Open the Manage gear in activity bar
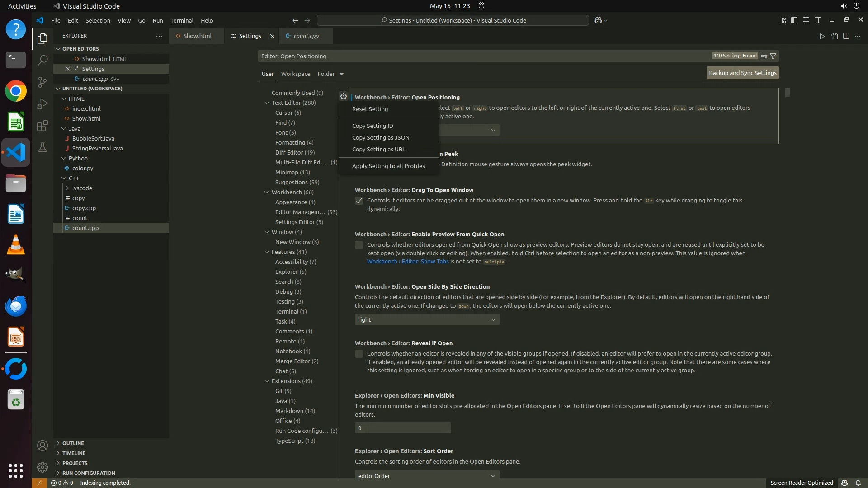The image size is (868, 488). coord(42,467)
